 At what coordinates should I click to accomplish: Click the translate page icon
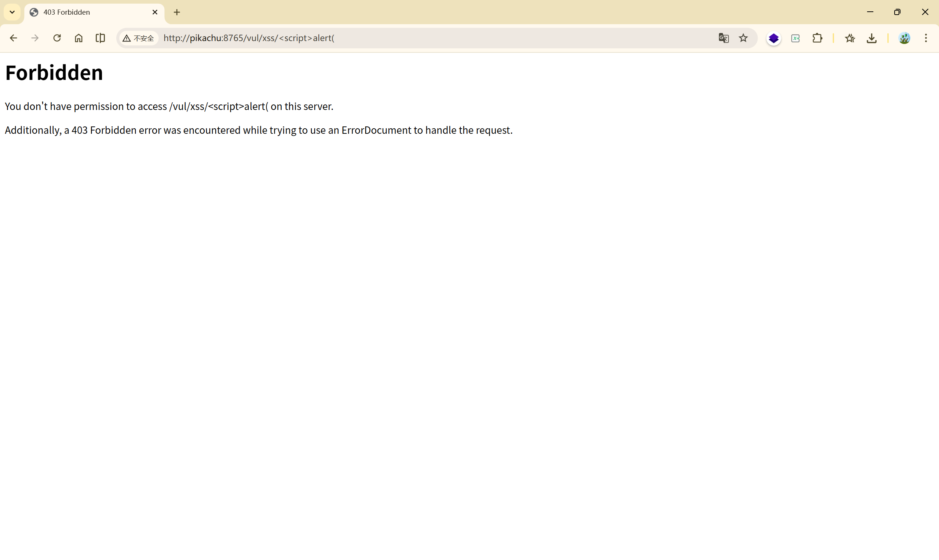coord(723,38)
